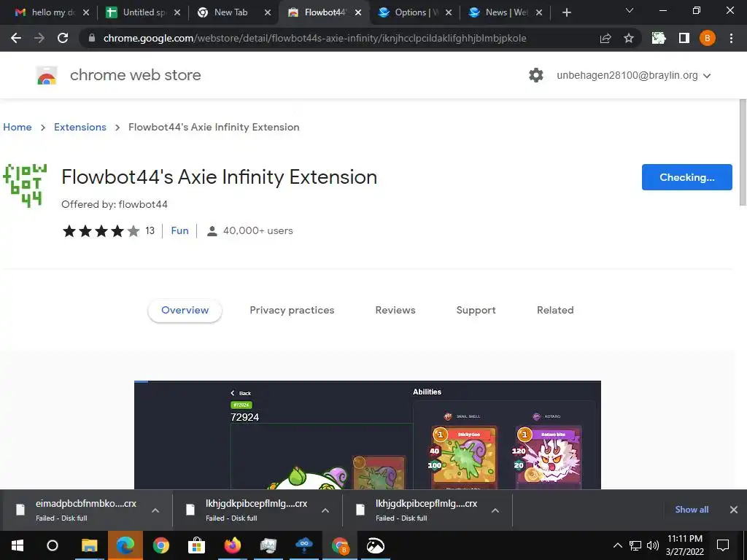Open Cortana search circle on taskbar
The image size is (747, 560).
[x=53, y=545]
